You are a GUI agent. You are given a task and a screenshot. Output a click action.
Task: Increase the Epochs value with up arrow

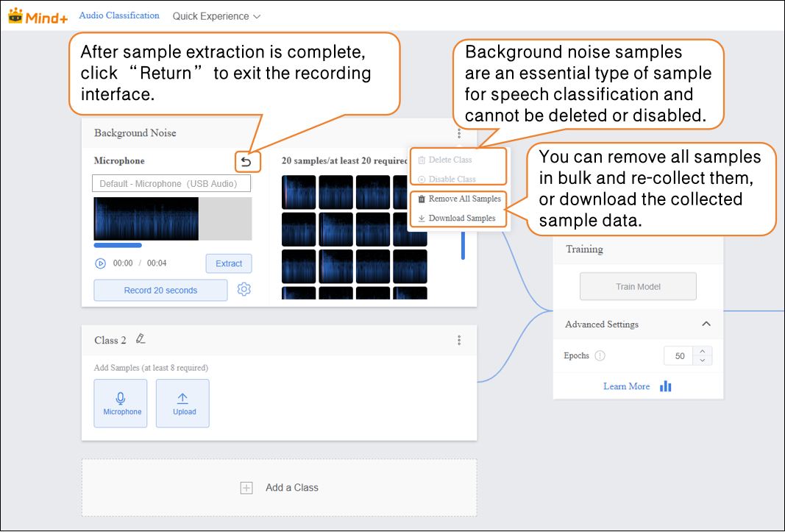(x=703, y=352)
